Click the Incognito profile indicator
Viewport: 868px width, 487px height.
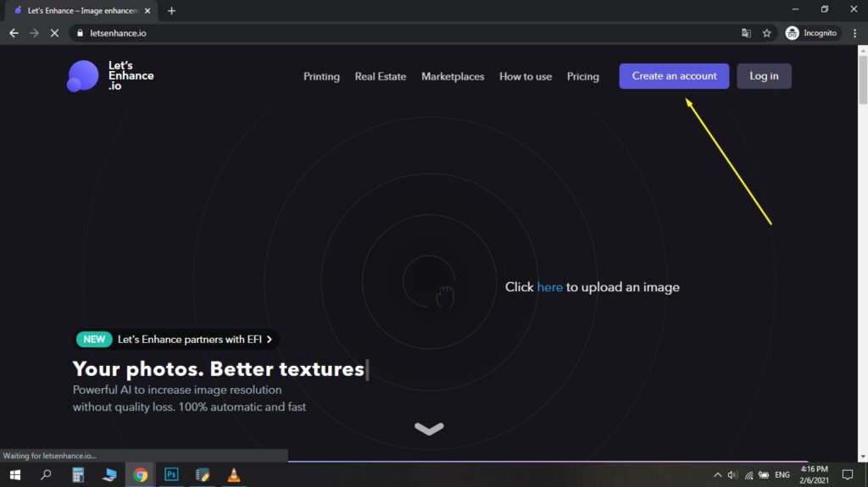(x=811, y=33)
